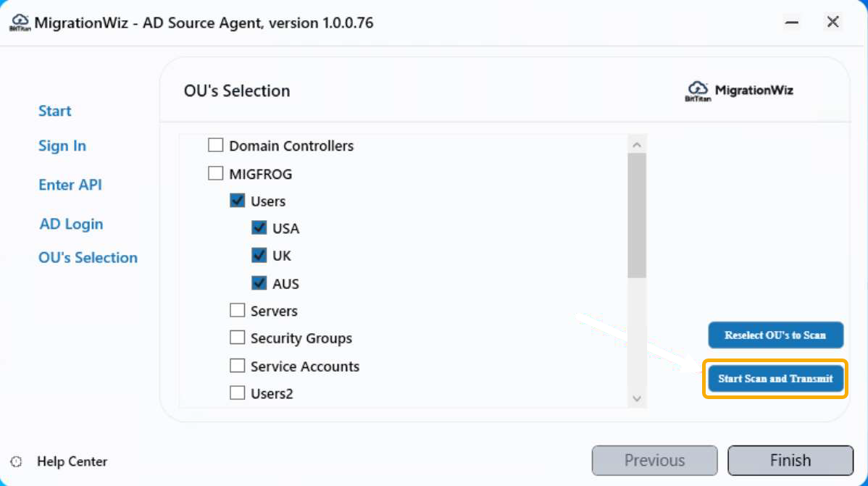Uncheck the USA organizational unit
This screenshot has height=486, width=868.
(x=259, y=228)
